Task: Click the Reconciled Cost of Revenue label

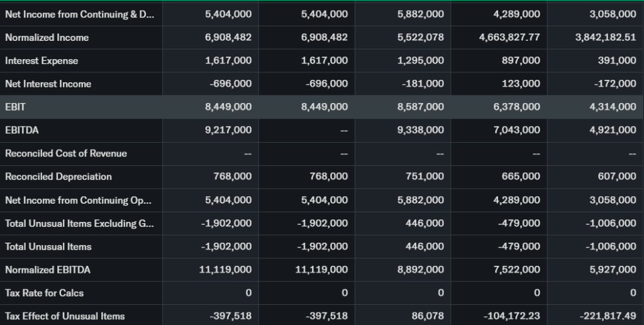Action: [x=66, y=153]
